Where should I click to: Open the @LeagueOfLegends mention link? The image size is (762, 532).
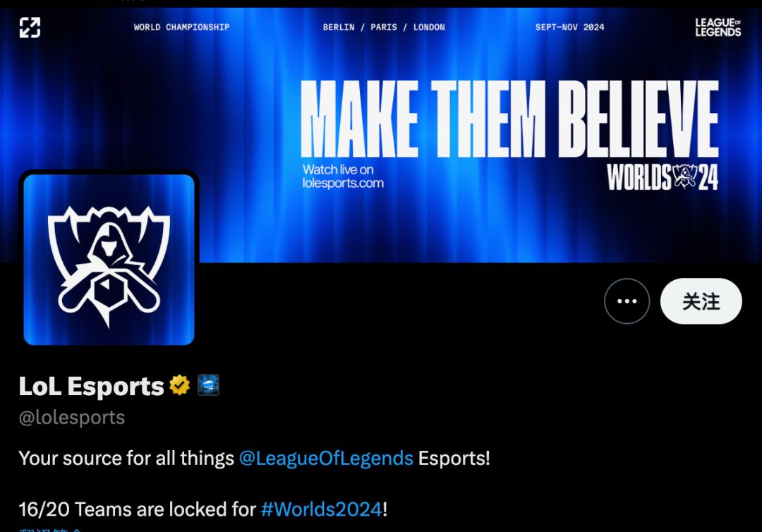point(326,458)
